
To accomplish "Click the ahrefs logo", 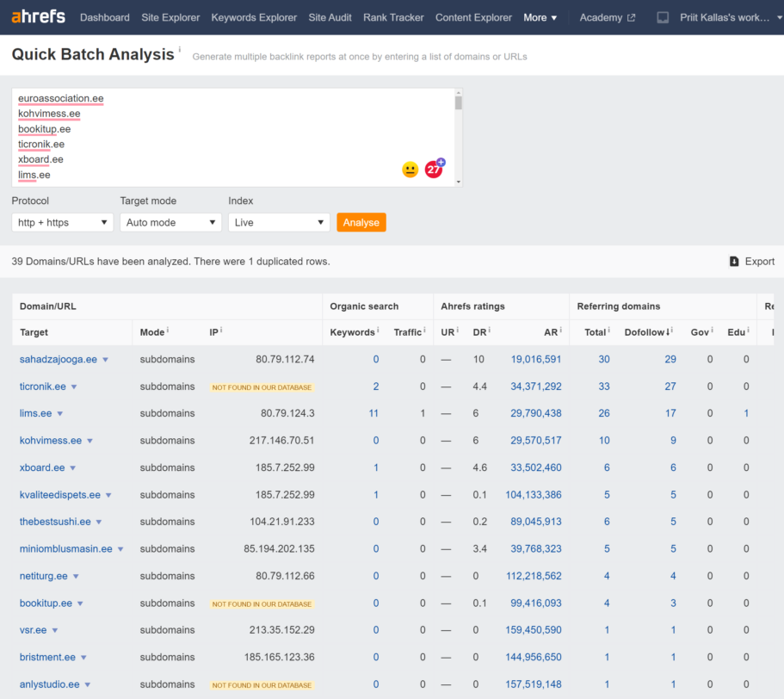I will (x=38, y=16).
